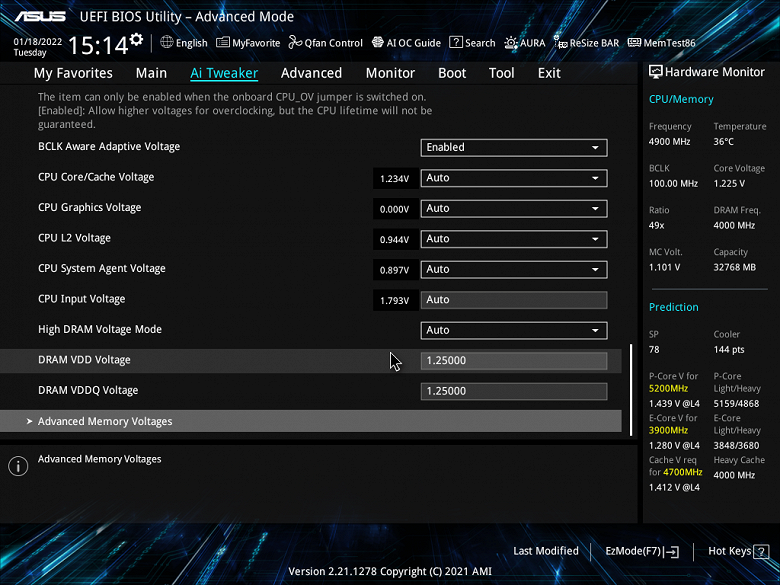Click CPU Core/Cache Voltage 1.234V reading
Screen dimensions: 780x585
(394, 179)
